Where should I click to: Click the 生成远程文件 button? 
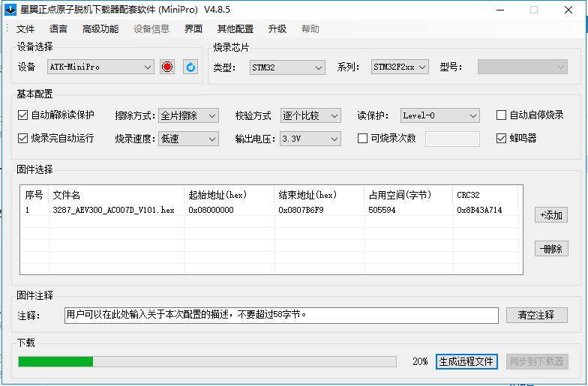click(466, 361)
